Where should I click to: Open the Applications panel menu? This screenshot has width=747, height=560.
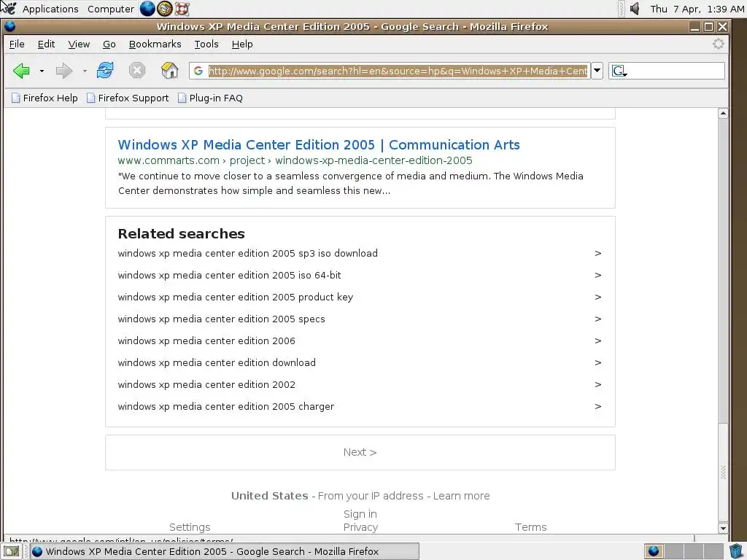point(50,9)
